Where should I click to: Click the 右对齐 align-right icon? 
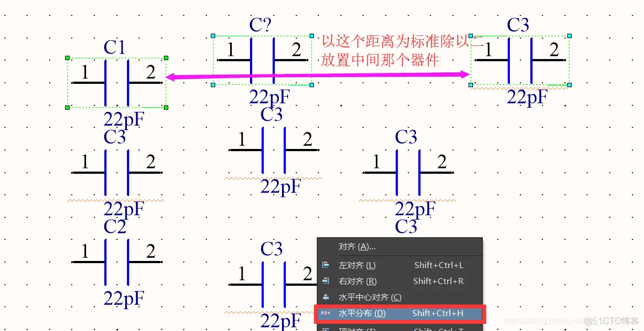pyautogui.click(x=326, y=281)
